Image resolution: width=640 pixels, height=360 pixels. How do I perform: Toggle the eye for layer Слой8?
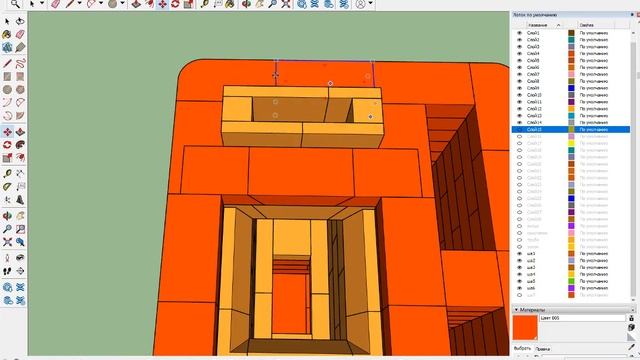[x=519, y=81]
